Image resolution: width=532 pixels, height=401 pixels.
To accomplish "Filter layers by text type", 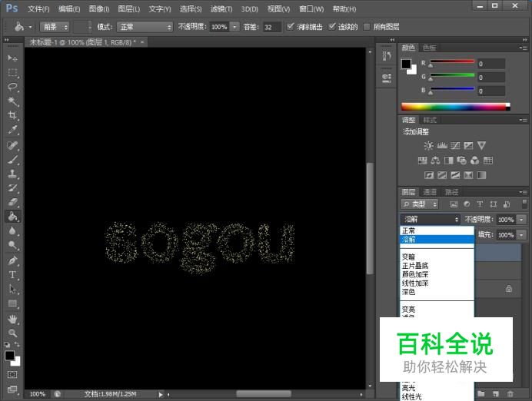I will (x=480, y=204).
